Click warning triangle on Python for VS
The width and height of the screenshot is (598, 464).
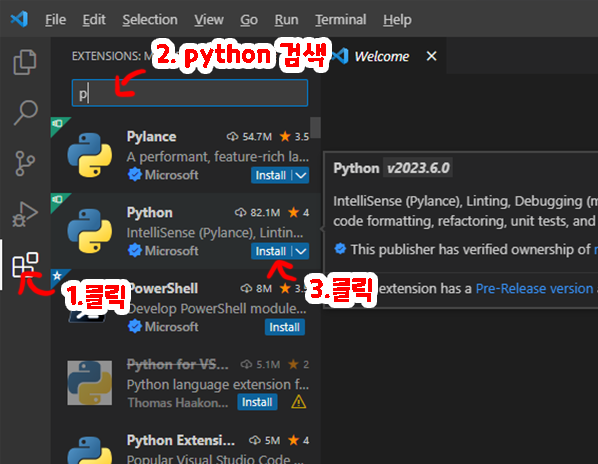(299, 402)
